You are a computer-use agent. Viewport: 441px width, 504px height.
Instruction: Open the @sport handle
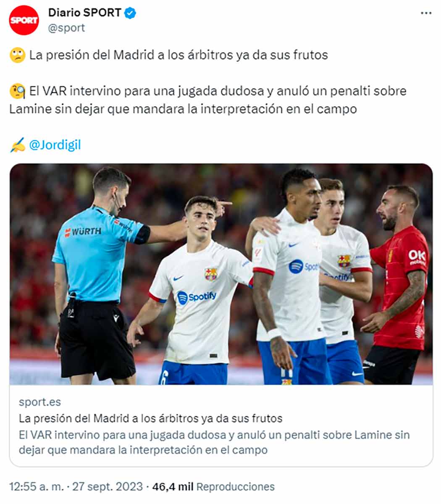pyautogui.click(x=66, y=28)
